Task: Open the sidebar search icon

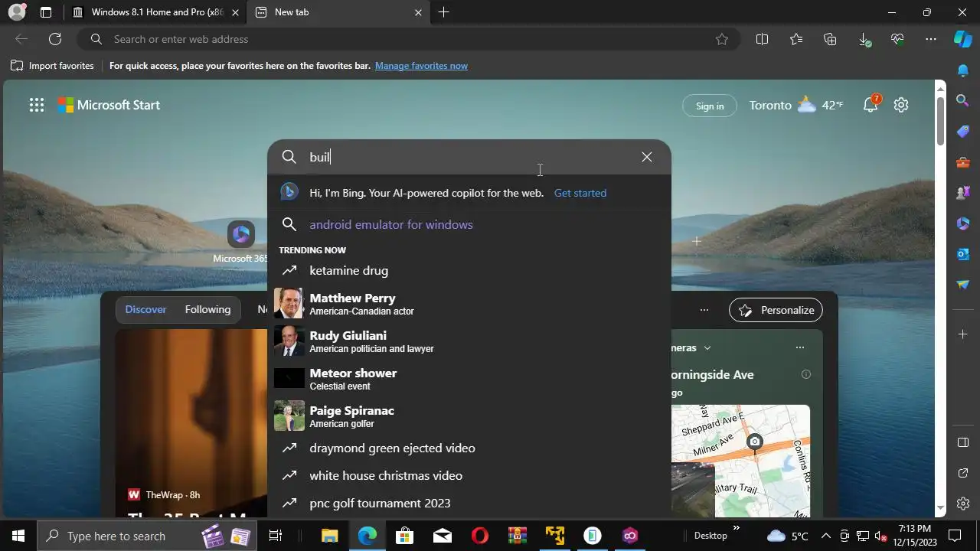Action: 963,100
